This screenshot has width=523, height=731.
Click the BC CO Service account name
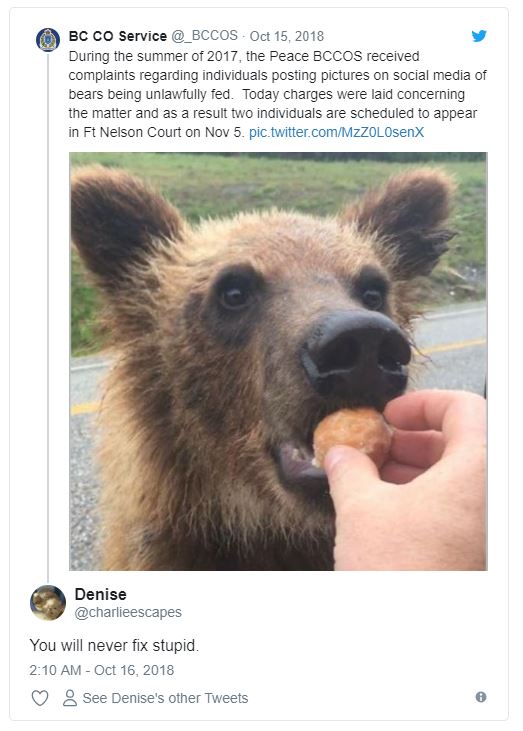coord(117,36)
